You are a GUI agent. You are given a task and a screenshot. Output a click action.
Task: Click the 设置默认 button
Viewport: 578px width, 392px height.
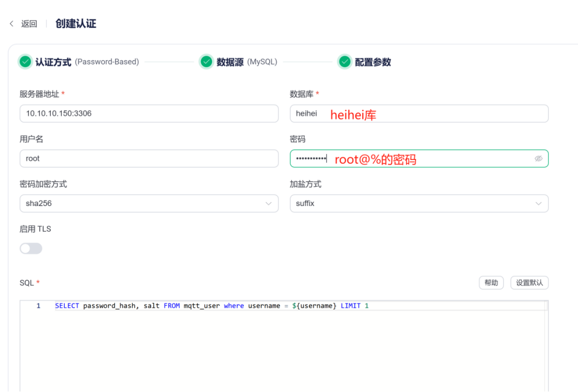pos(529,283)
